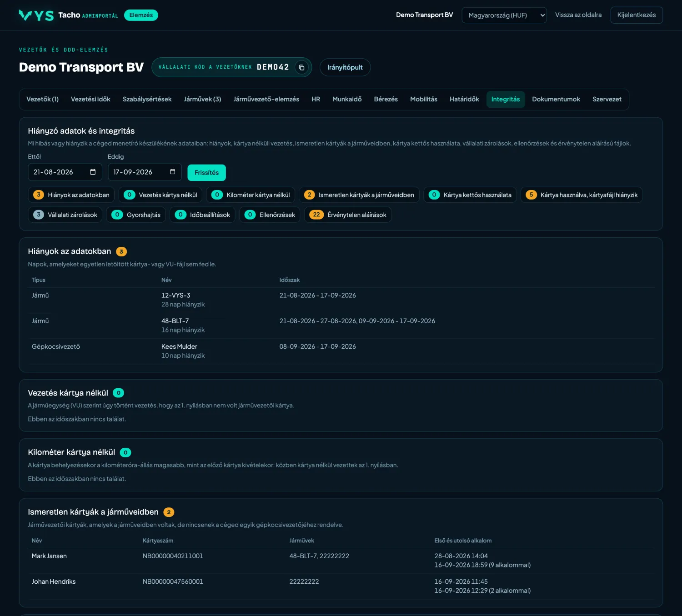
Task: Click the vehicle name 48-BLT-7 in gaps table
Action: point(175,321)
